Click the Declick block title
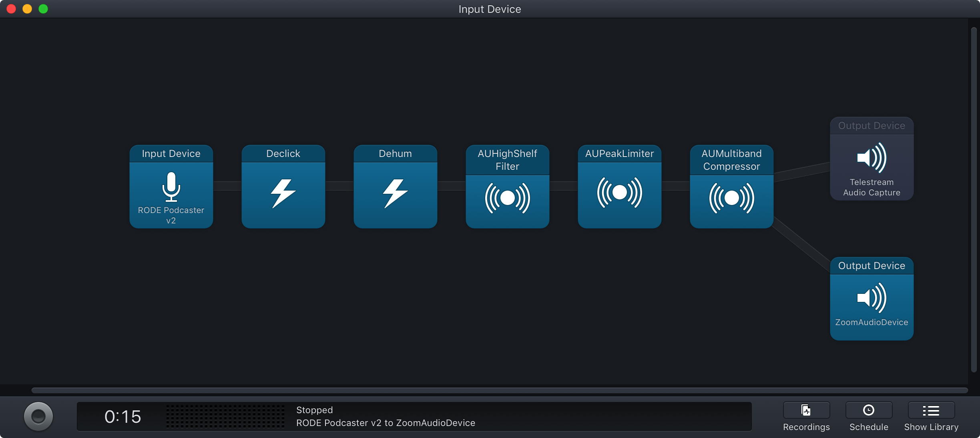Viewport: 980px width, 438px height. [x=283, y=154]
